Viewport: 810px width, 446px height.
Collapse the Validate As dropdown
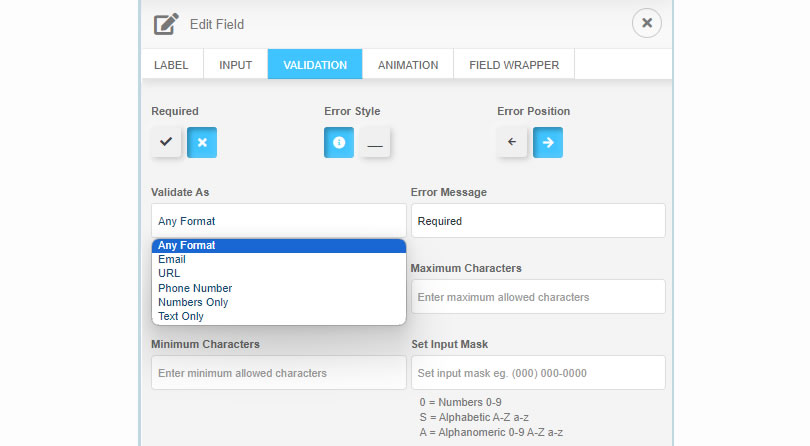(278, 221)
